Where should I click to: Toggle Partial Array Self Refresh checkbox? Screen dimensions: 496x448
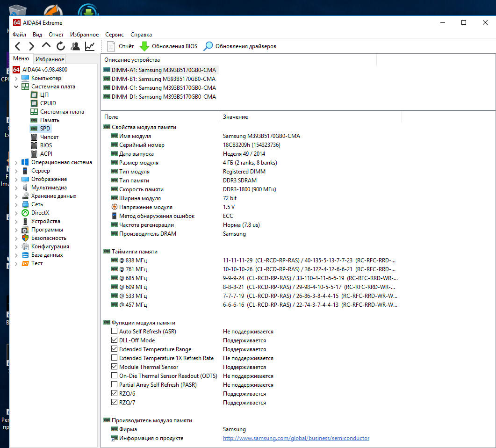pyautogui.click(x=114, y=384)
